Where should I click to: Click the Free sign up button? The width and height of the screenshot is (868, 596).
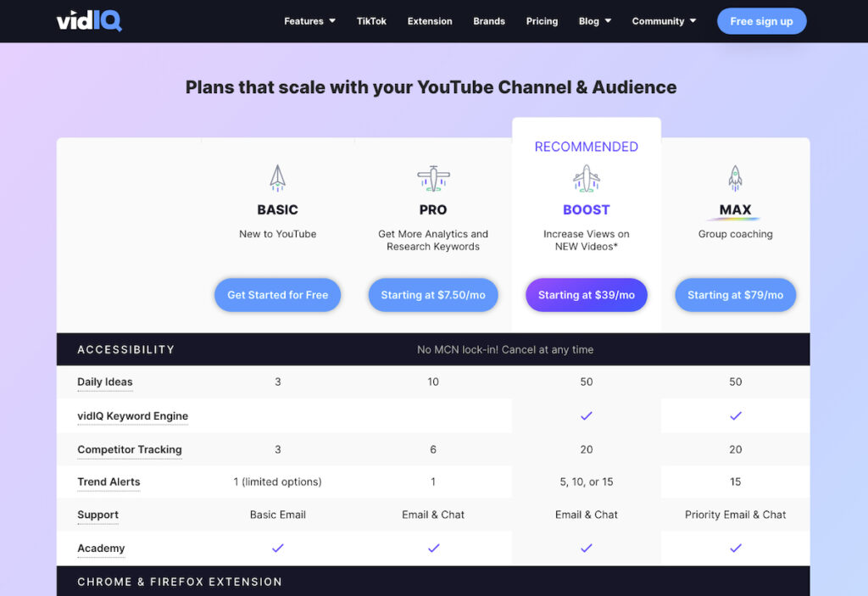pyautogui.click(x=762, y=21)
